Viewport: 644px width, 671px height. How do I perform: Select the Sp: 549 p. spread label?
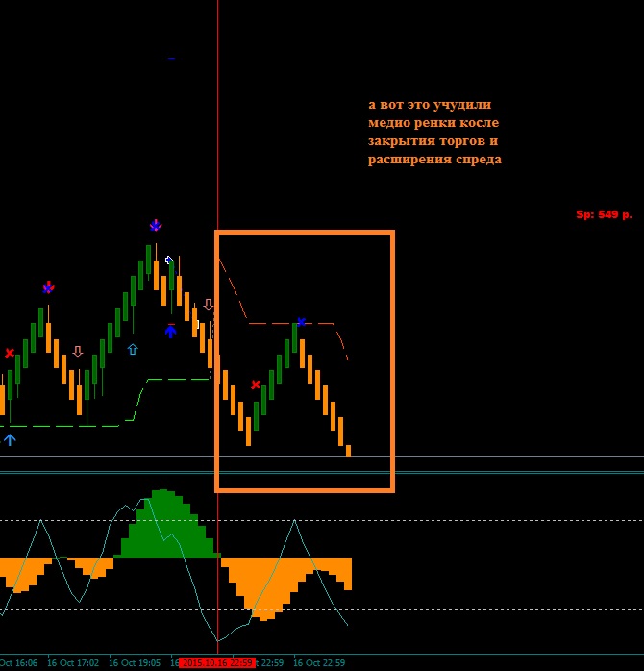click(x=604, y=214)
